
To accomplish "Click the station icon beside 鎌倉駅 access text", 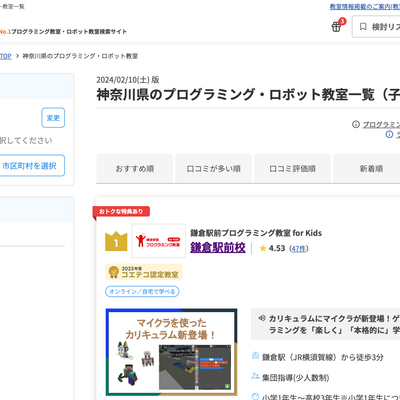I will (255, 356).
